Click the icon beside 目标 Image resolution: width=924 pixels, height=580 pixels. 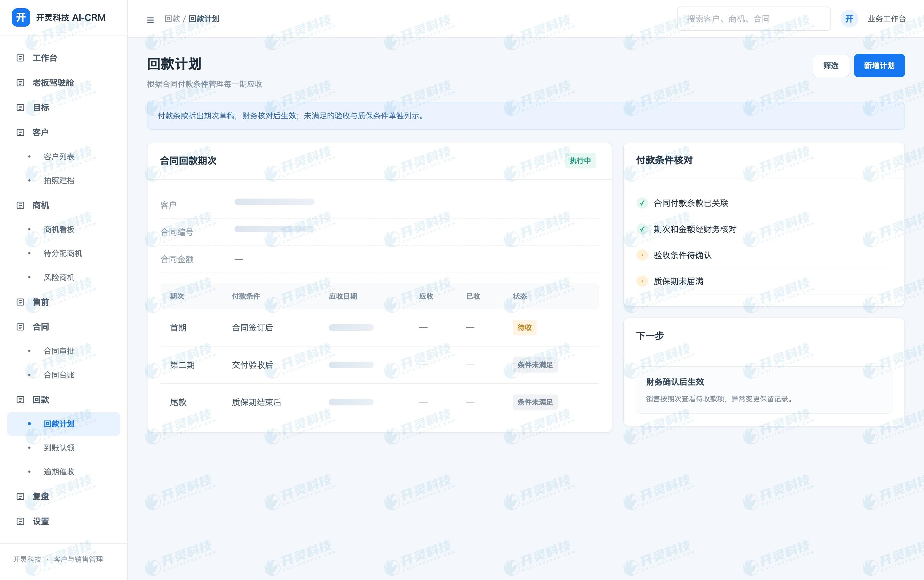click(x=21, y=108)
